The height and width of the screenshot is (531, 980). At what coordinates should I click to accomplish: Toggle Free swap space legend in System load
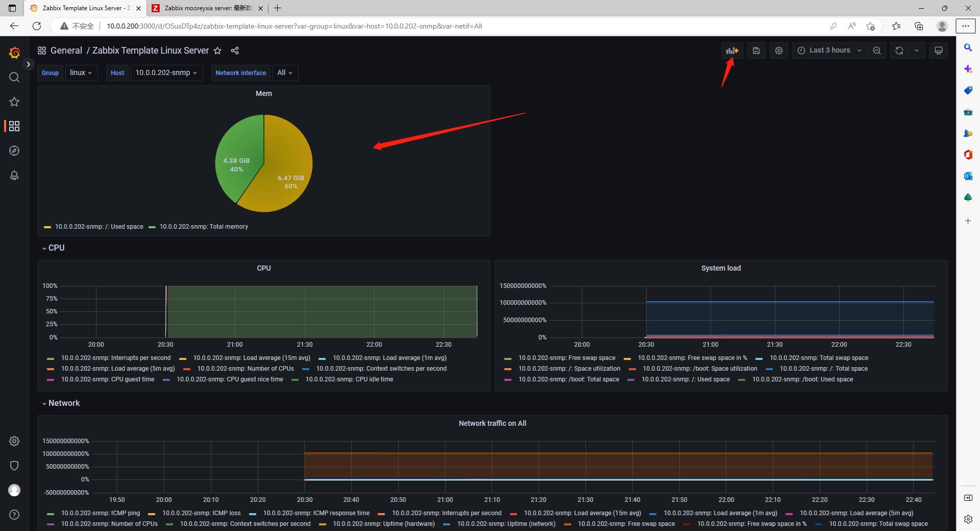click(567, 358)
